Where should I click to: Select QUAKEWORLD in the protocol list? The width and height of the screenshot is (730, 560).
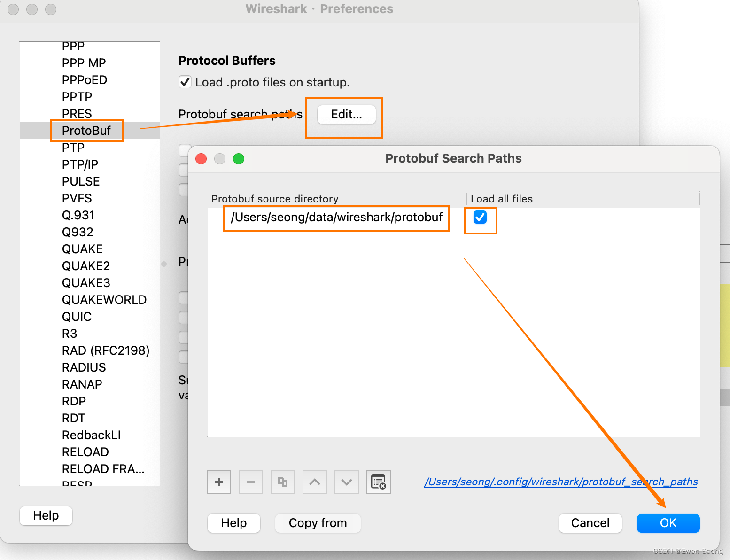click(x=90, y=300)
